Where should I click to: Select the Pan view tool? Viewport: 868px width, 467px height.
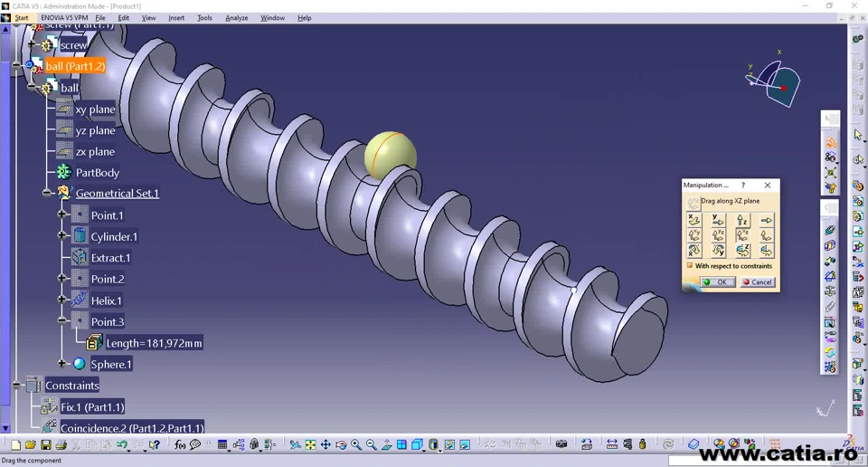325,444
